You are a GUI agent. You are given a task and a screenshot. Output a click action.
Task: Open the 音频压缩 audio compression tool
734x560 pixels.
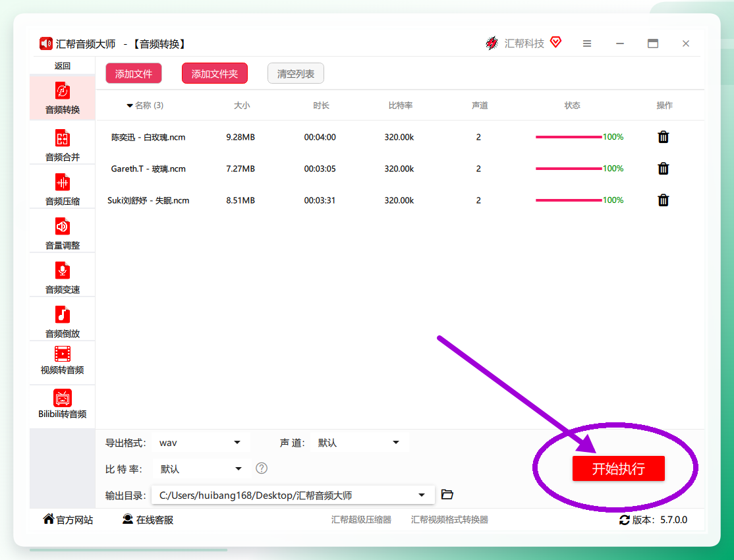(62, 189)
